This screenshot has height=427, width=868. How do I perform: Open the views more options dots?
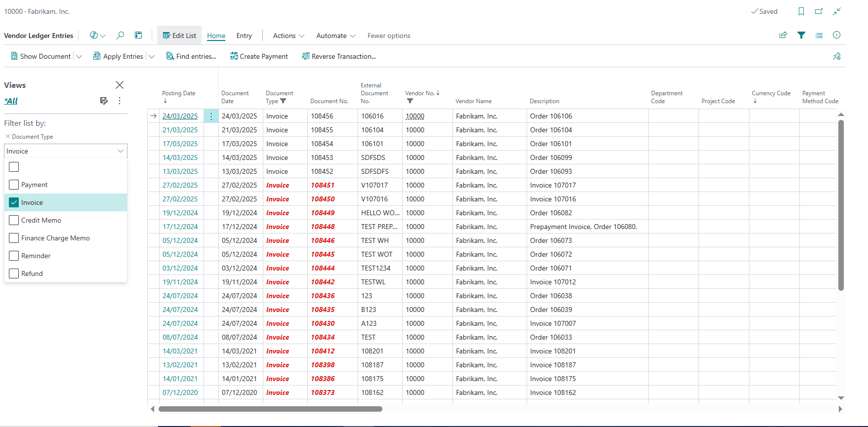[120, 101]
